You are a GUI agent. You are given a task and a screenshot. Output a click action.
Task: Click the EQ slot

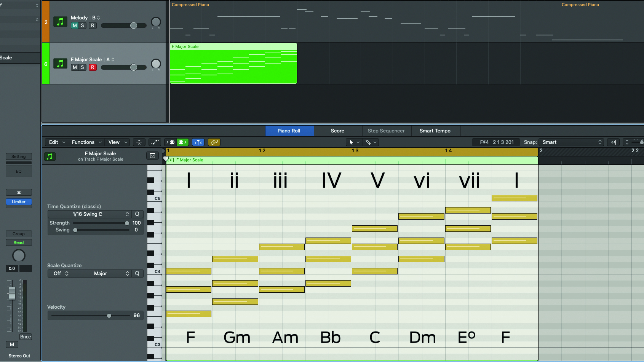click(x=19, y=171)
